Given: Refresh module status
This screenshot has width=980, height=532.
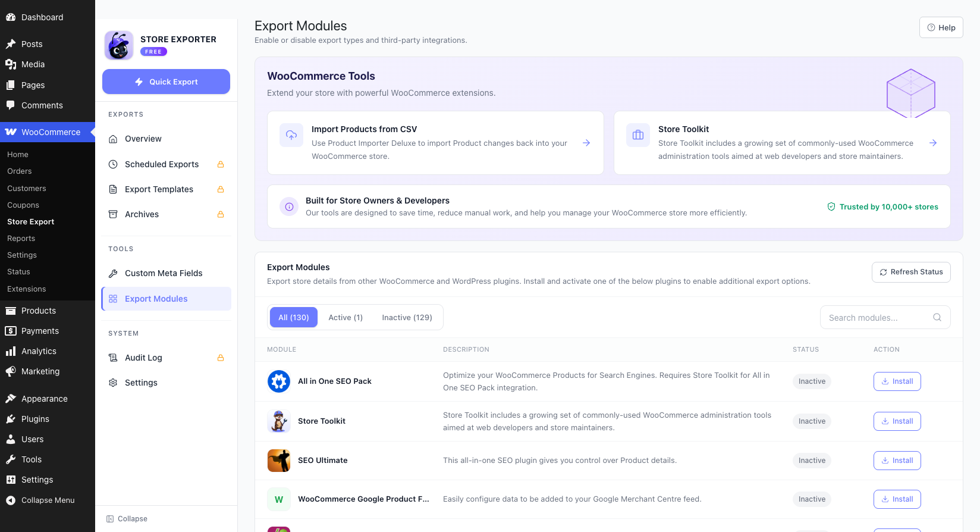Looking at the screenshot, I should pyautogui.click(x=911, y=272).
